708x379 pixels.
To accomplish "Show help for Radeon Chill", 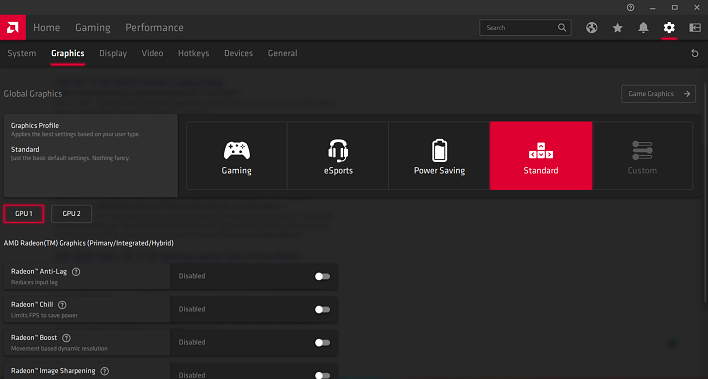I will pyautogui.click(x=62, y=305).
